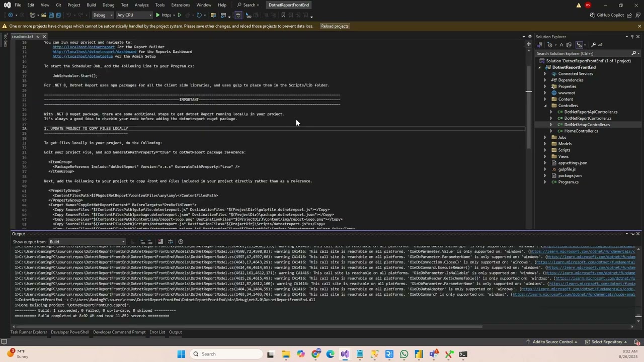Collapse the Controllers folder
644x362 pixels.
pos(545,106)
